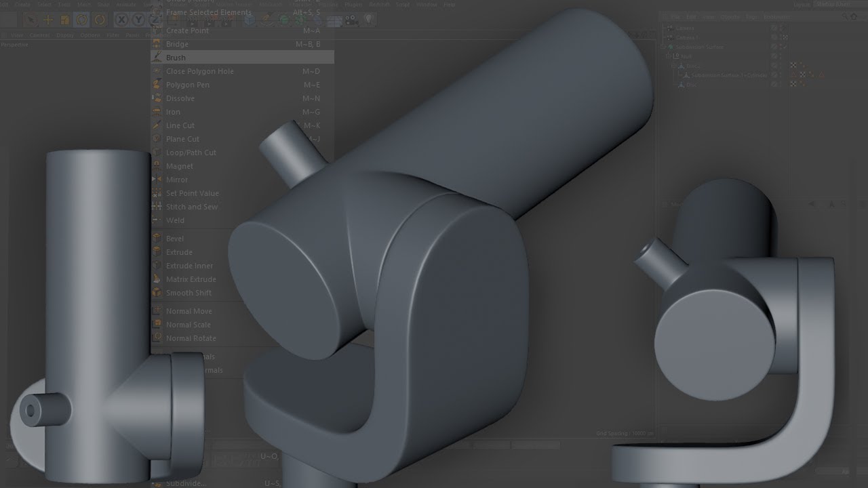
Task: Choose Normal Move menu entry
Action: click(189, 311)
